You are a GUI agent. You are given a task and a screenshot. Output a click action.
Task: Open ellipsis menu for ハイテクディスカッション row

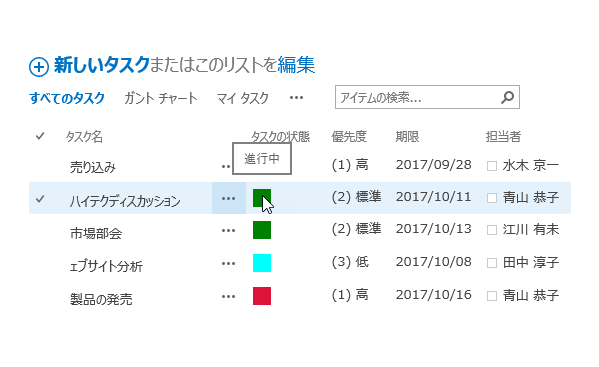tap(228, 198)
